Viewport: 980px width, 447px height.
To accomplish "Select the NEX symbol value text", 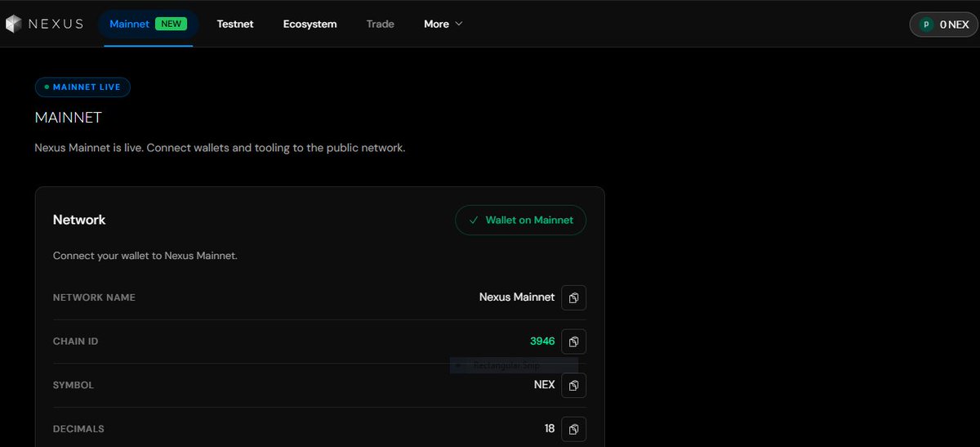I will coord(545,385).
